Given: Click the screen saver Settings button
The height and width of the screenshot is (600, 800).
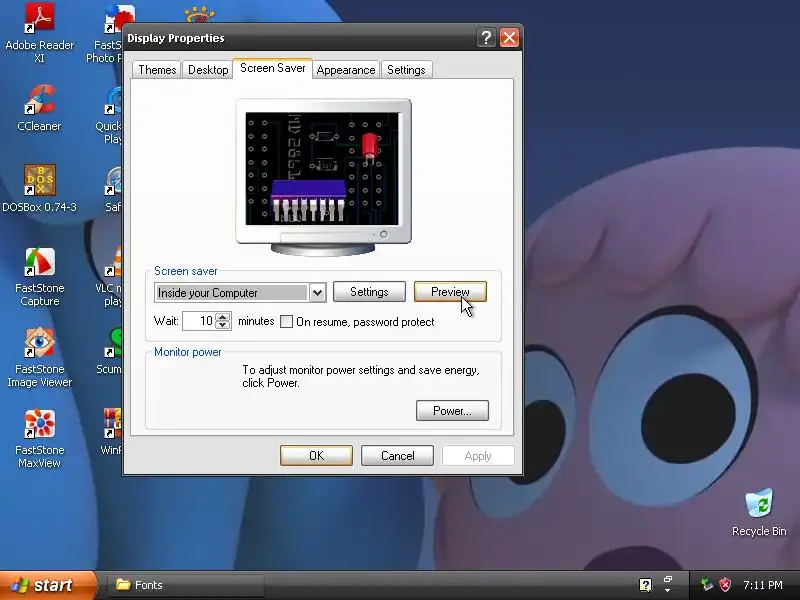Looking at the screenshot, I should coord(369,292).
